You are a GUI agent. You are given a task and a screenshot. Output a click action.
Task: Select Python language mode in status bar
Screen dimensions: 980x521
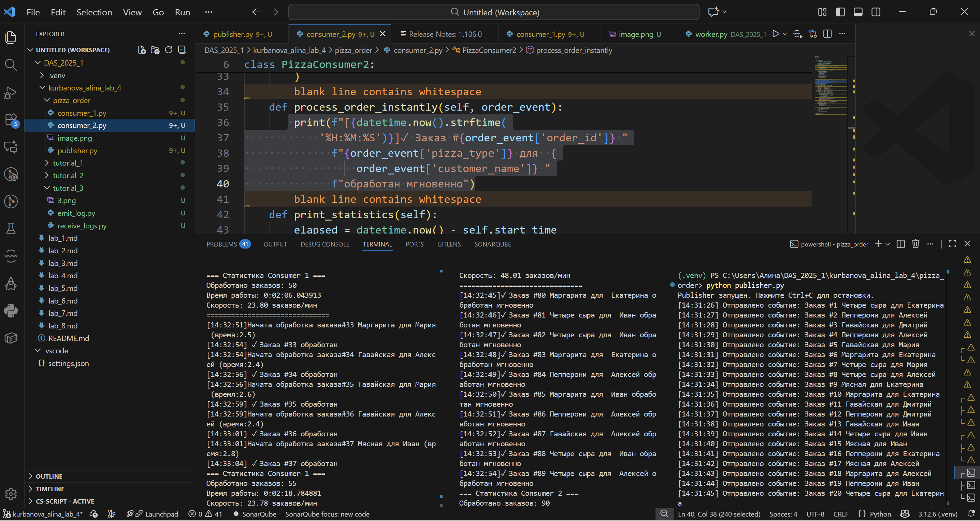[x=880, y=514]
